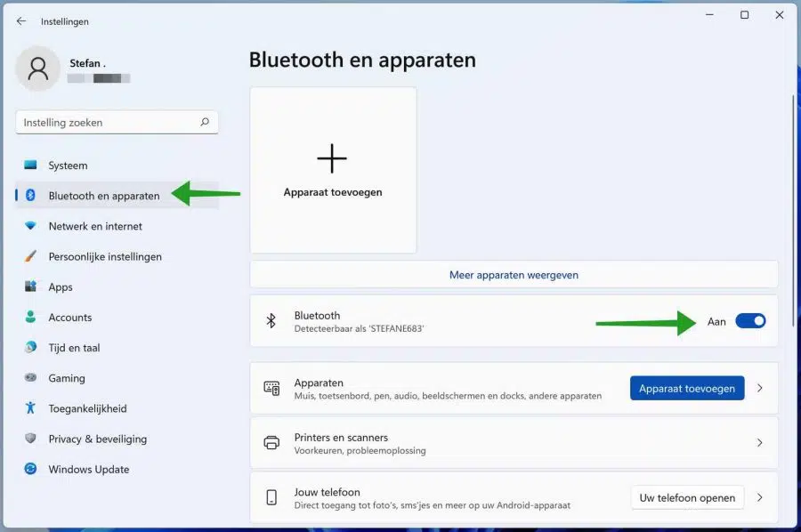Expand Printers en scanners chevron
The image size is (801, 532).
[760, 443]
